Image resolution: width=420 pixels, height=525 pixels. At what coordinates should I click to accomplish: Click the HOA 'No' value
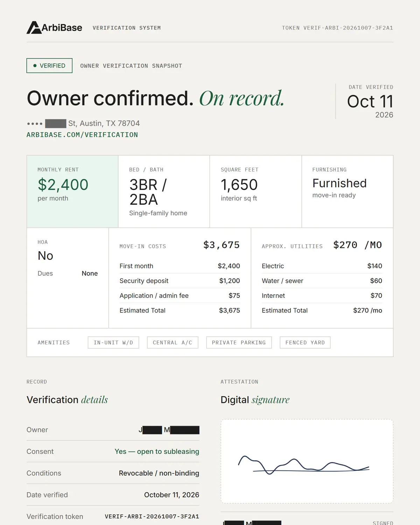45,256
